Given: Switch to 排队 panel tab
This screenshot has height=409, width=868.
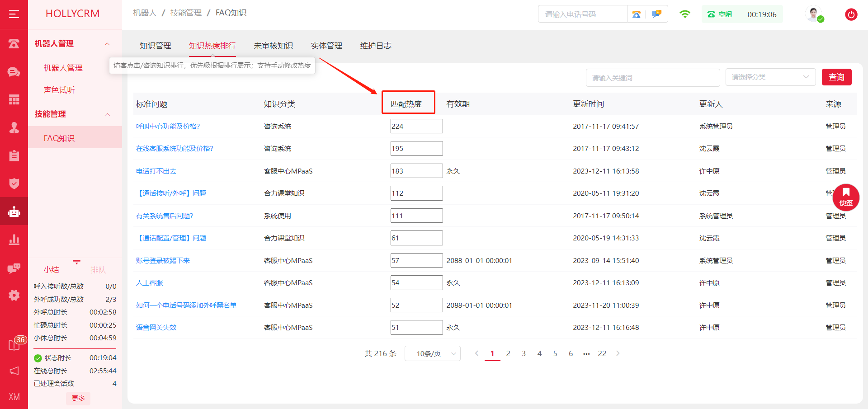Looking at the screenshot, I should click(98, 270).
